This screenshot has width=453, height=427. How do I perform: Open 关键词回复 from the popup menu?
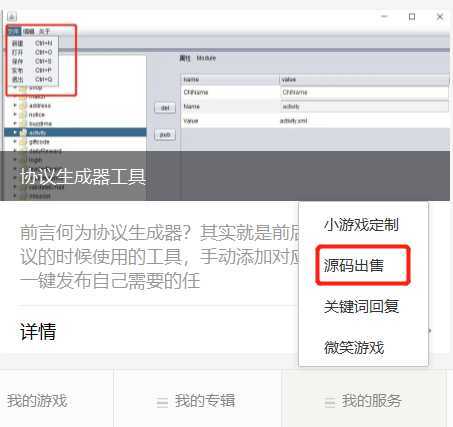(x=361, y=306)
